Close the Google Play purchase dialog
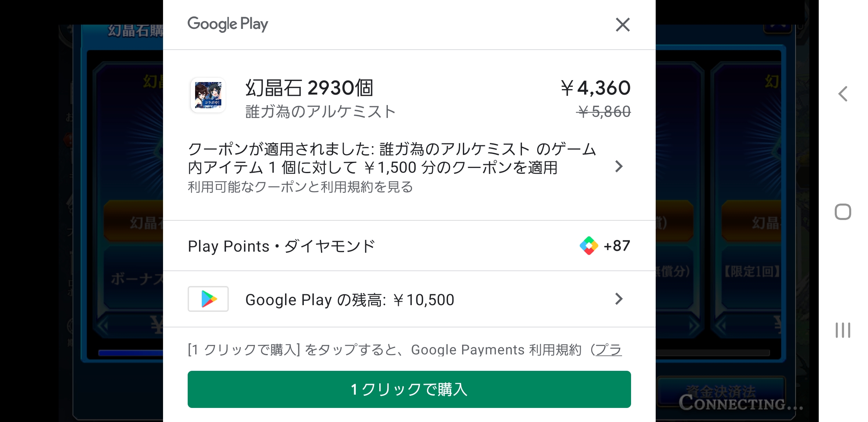 622,25
